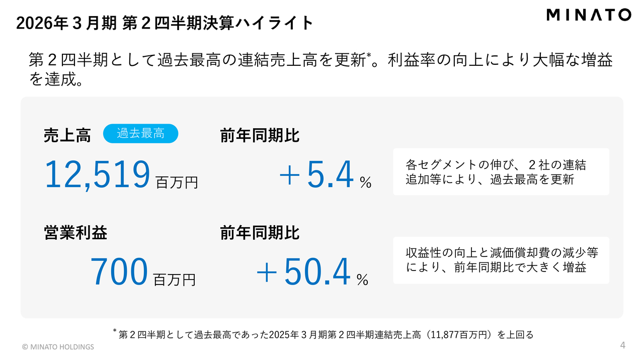Click the page number 4
This screenshot has width=644, height=362.
(622, 345)
